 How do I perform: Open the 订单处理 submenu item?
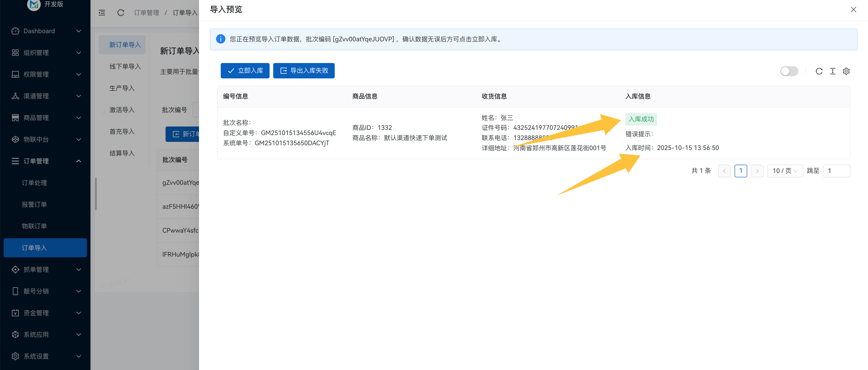34,183
